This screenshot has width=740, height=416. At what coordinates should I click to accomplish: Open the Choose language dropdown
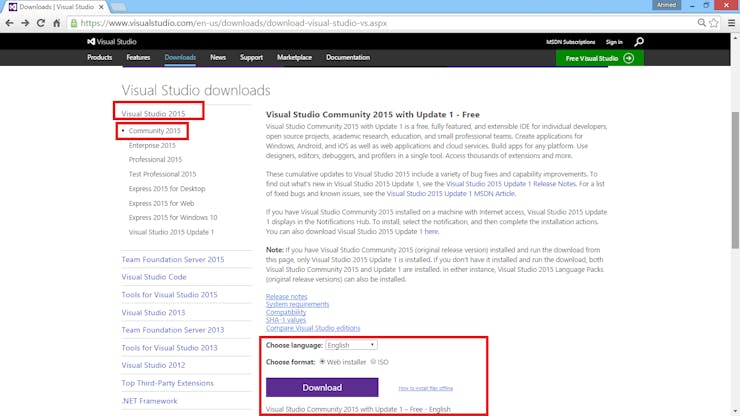[x=351, y=345]
